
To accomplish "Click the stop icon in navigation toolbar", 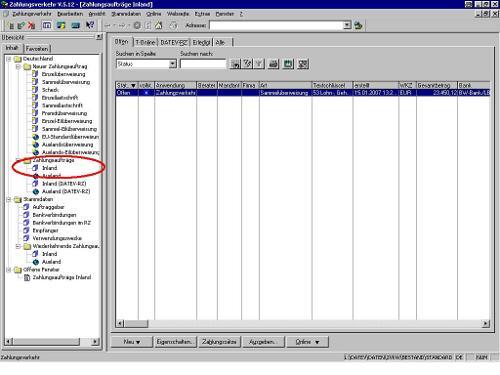I will tap(137, 25).
